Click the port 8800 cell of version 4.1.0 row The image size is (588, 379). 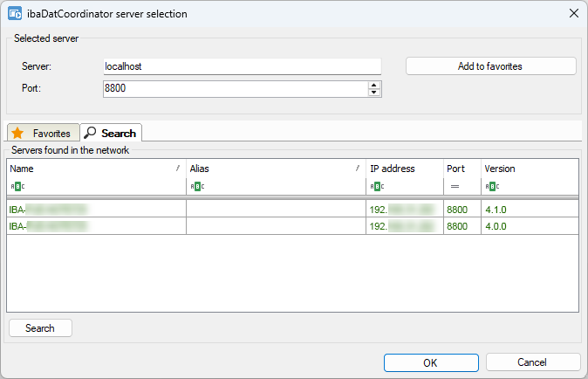(x=462, y=209)
